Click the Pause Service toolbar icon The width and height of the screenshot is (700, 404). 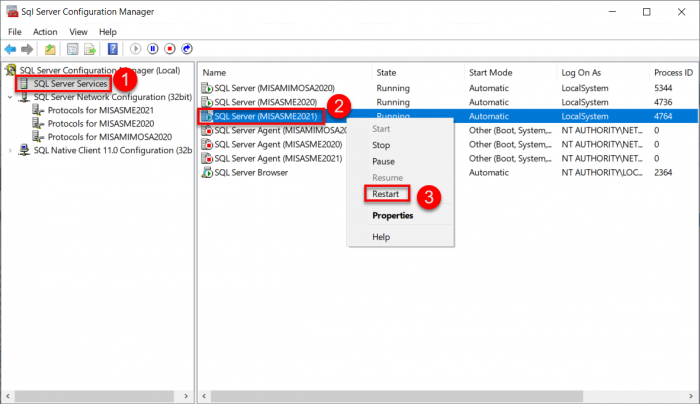click(x=153, y=49)
